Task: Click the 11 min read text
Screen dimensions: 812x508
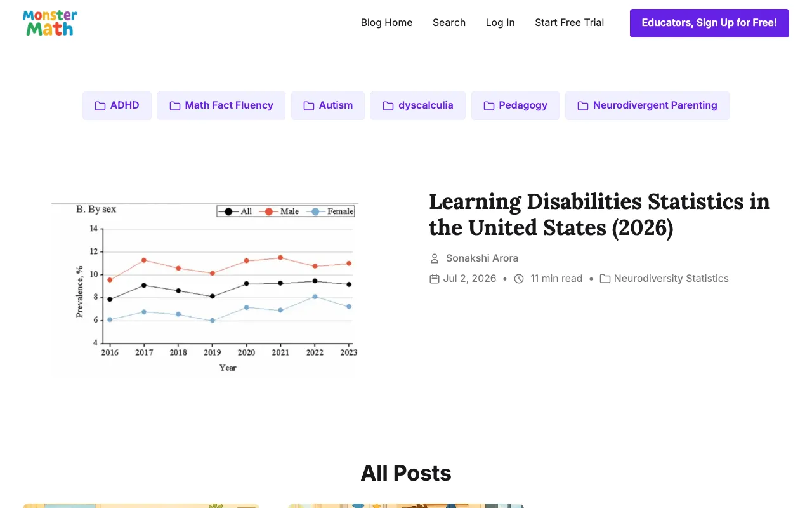Action: 556,279
